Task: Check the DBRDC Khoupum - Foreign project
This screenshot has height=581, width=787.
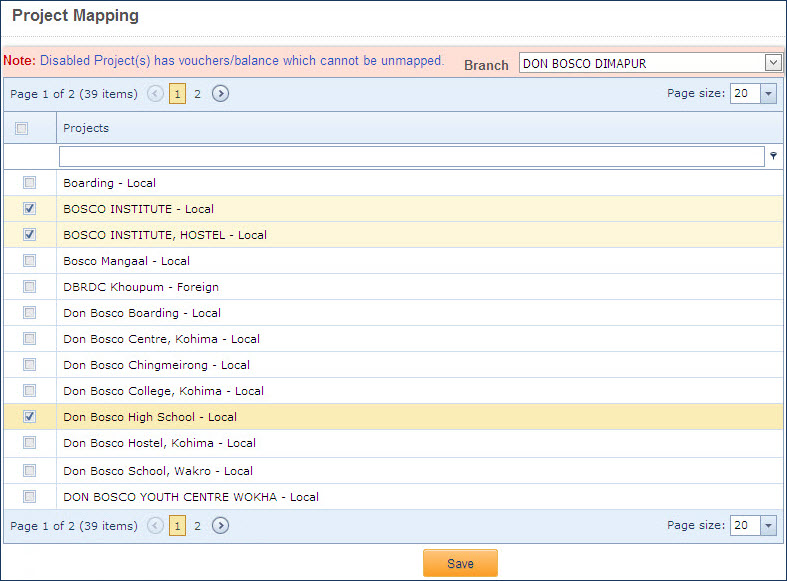Action: pyautogui.click(x=30, y=286)
